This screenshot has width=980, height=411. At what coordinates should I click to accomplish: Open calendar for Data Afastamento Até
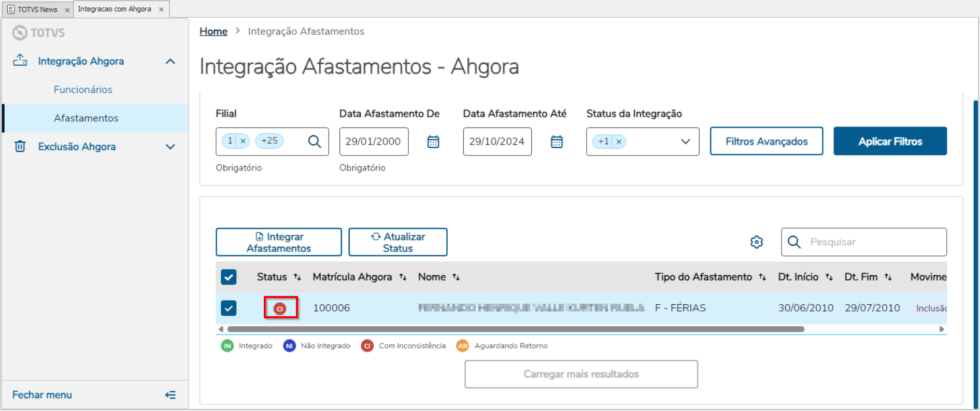[x=557, y=141]
